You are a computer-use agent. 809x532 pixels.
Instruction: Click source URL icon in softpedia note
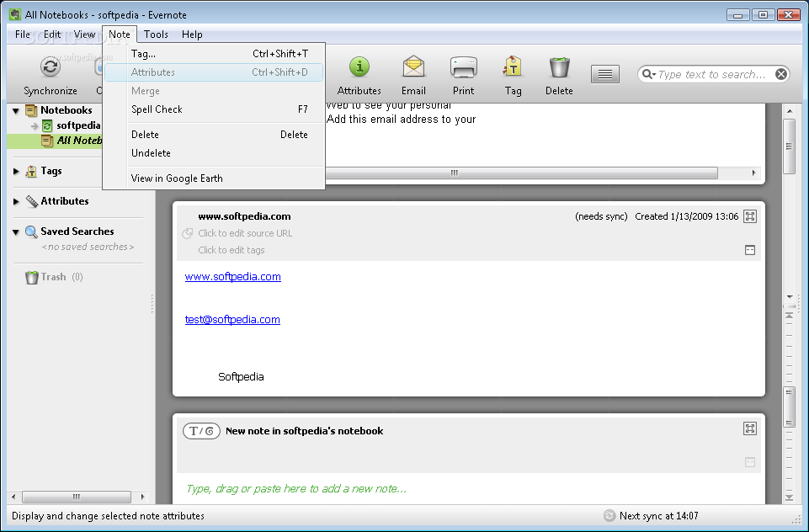[187, 234]
